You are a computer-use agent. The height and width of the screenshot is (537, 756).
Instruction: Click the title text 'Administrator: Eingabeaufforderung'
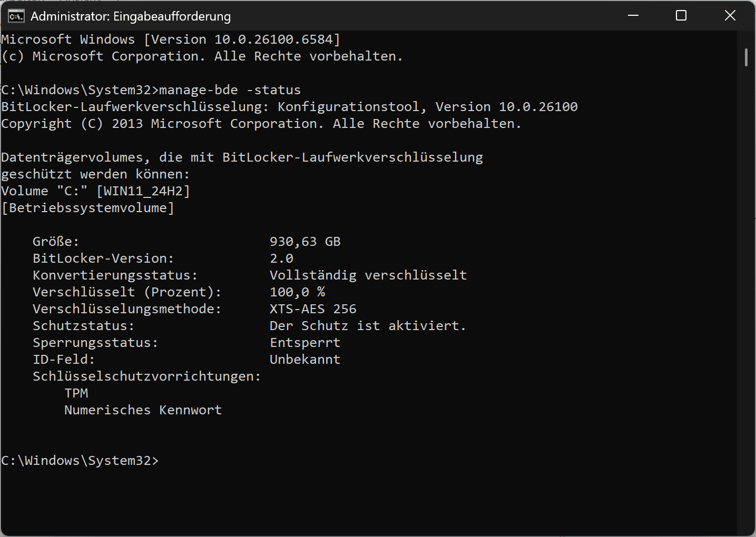click(x=131, y=16)
